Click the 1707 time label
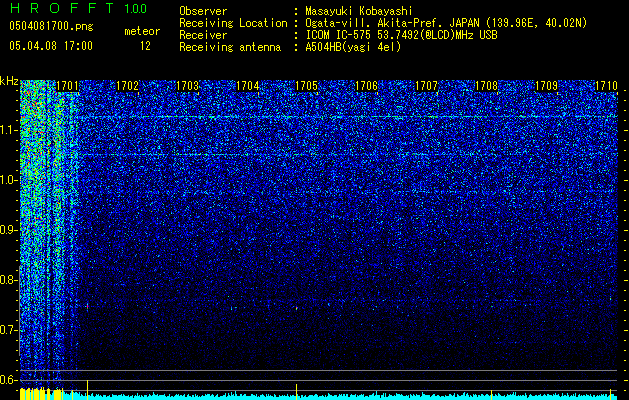Viewport: 629px width, 400px height. (426, 86)
